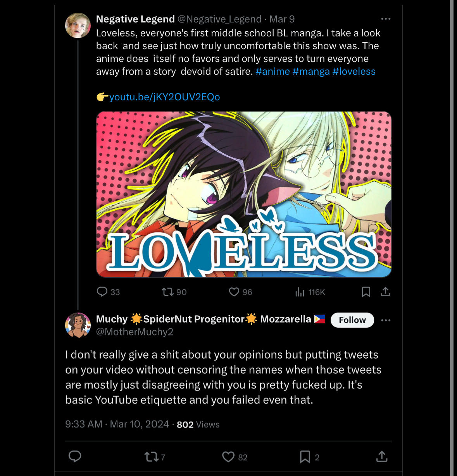Screen dimensions: 457x476
Task: Open more options menu on Negative Legend's tweet
Action: 386,19
